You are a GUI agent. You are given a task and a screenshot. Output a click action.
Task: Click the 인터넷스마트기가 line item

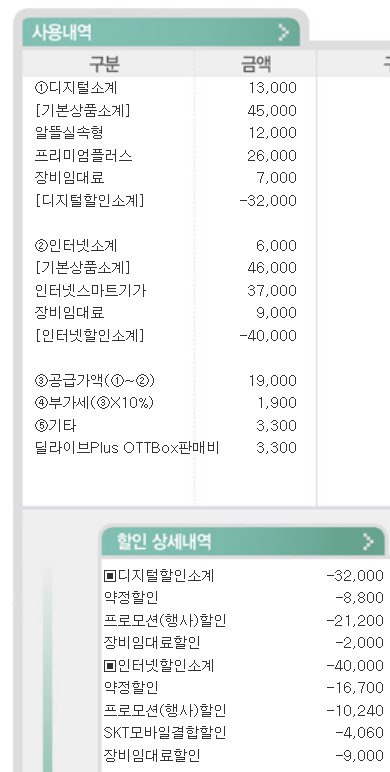(90, 290)
